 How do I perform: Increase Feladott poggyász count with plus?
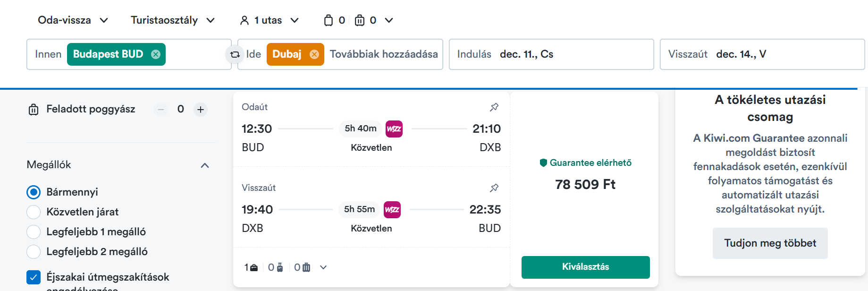201,110
